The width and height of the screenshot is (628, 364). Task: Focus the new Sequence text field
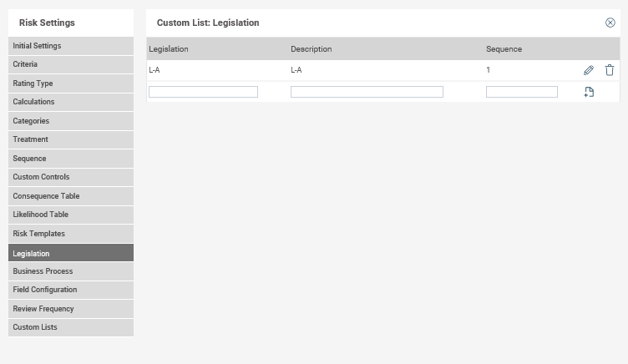click(521, 92)
